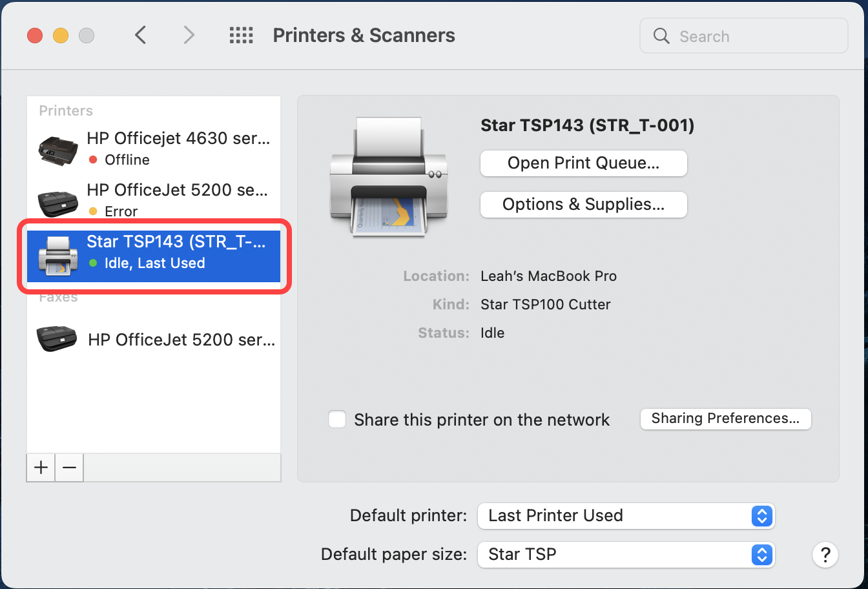Click the magnifying glass search icon
The height and width of the screenshot is (589, 868).
(661, 36)
